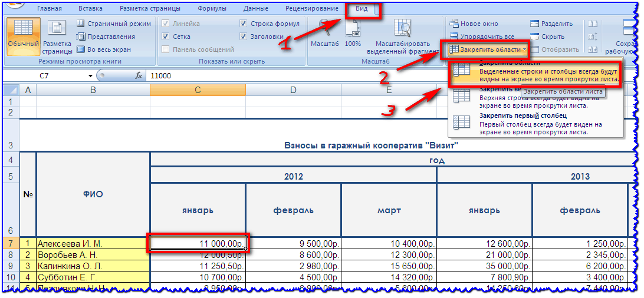Toggle the Сетка gridlines checkbox
The height and width of the screenshot is (298, 644).
(x=166, y=37)
